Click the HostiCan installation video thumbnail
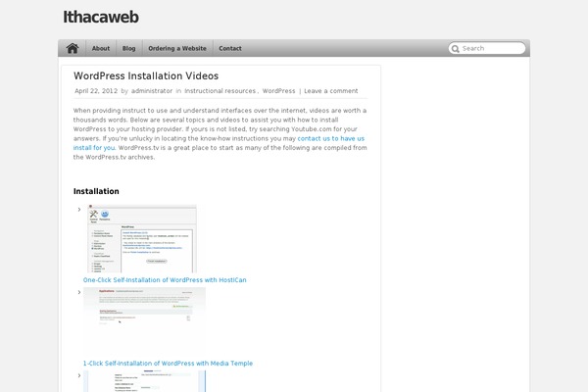This screenshot has height=392, width=588. pos(142,238)
